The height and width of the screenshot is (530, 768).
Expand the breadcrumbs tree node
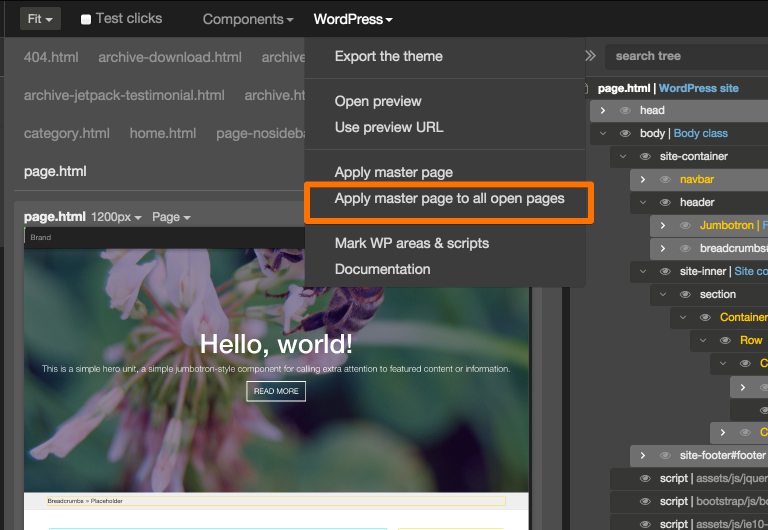pyautogui.click(x=663, y=248)
